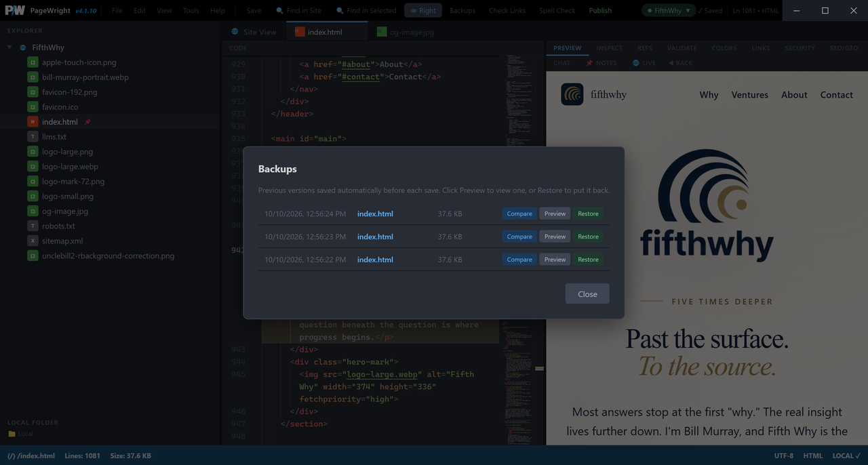Open the Security panel tab
The width and height of the screenshot is (868, 465).
[x=800, y=48]
